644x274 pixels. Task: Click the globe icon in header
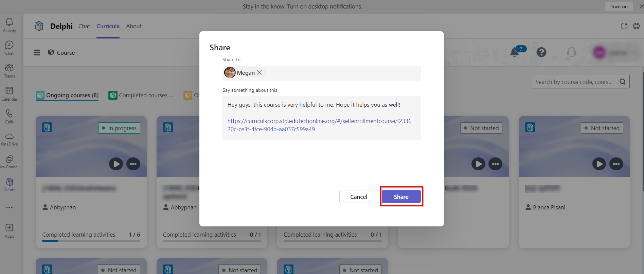pyautogui.click(x=637, y=26)
